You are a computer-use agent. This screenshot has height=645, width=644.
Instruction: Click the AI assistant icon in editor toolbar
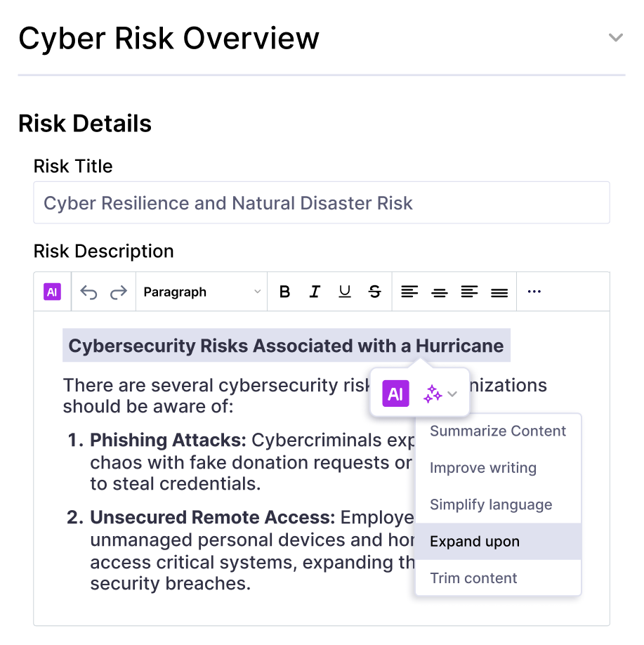tap(53, 292)
